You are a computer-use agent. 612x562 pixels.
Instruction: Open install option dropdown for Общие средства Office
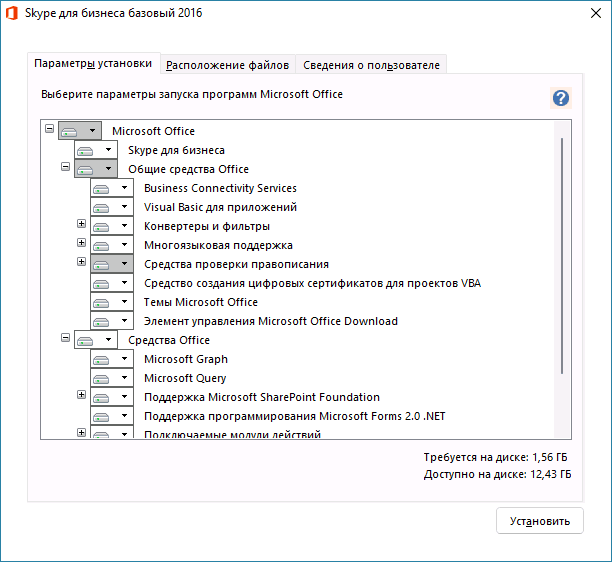tap(96, 169)
